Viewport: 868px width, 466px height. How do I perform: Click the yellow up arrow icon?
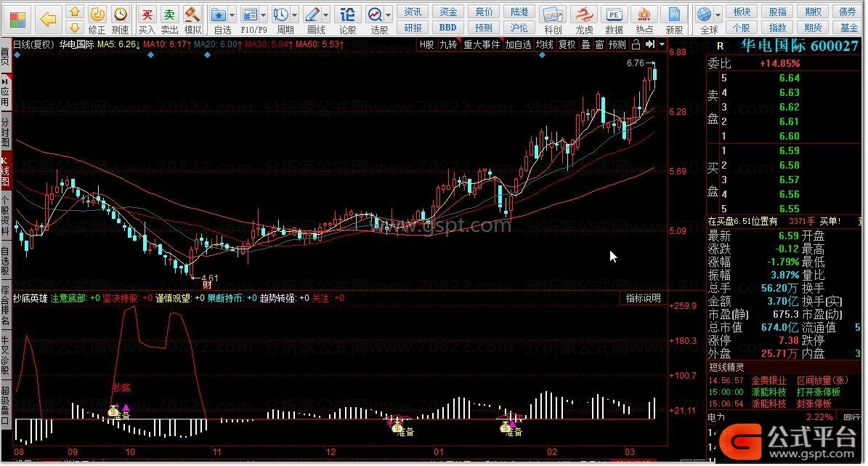point(75,12)
